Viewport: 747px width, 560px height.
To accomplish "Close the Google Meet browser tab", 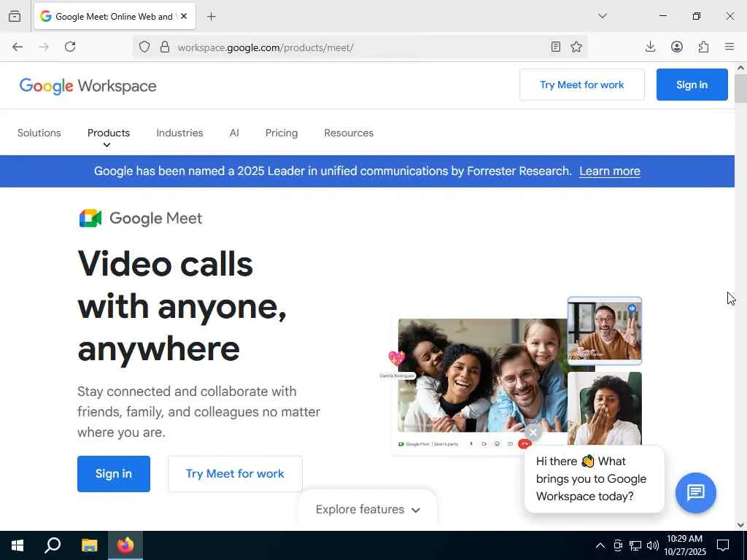I will click(x=184, y=16).
